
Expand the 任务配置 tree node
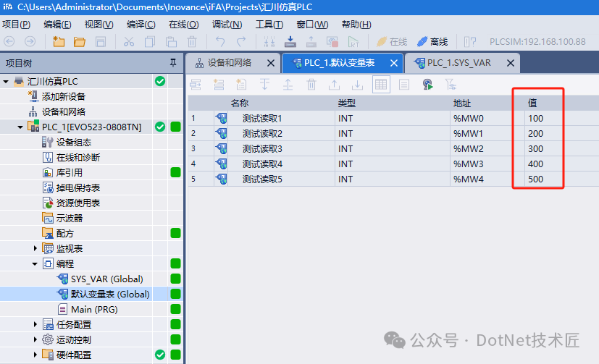click(x=35, y=324)
